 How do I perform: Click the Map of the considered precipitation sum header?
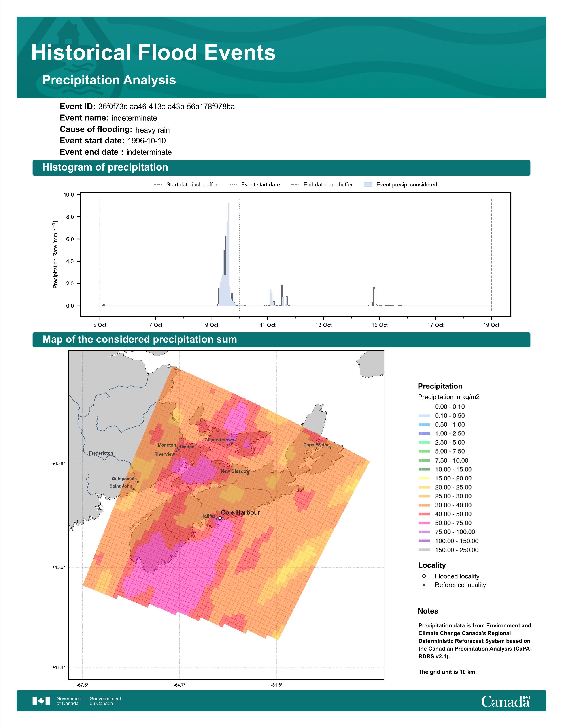140,339
